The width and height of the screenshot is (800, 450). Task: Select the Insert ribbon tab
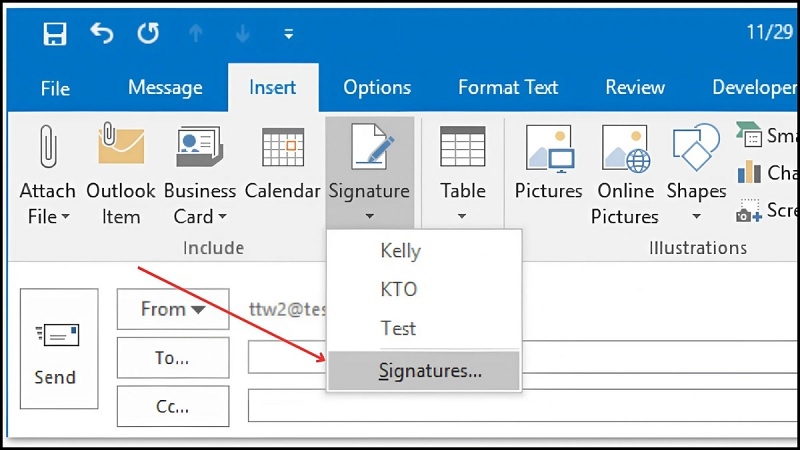[273, 87]
